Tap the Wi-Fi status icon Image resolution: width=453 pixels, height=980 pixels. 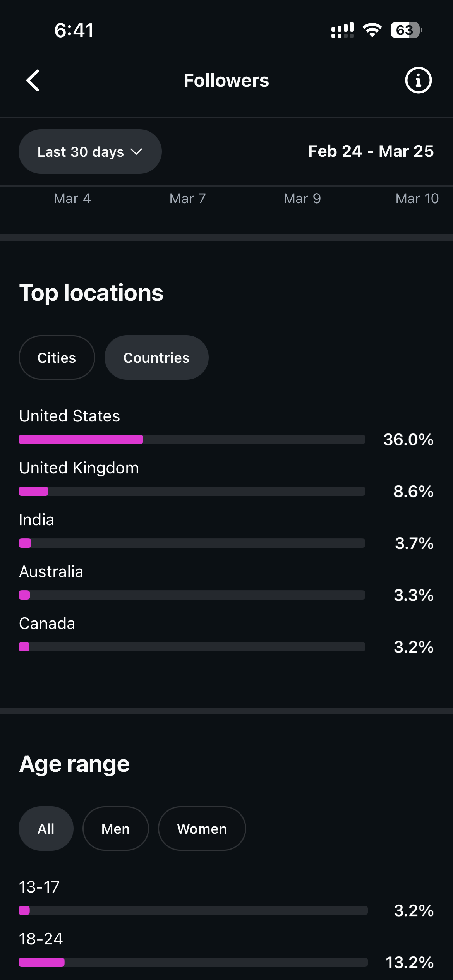(x=372, y=30)
